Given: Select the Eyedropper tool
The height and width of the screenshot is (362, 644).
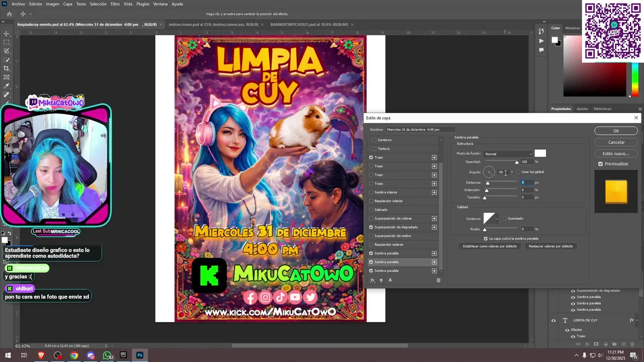Looking at the screenshot, I should (x=7, y=86).
